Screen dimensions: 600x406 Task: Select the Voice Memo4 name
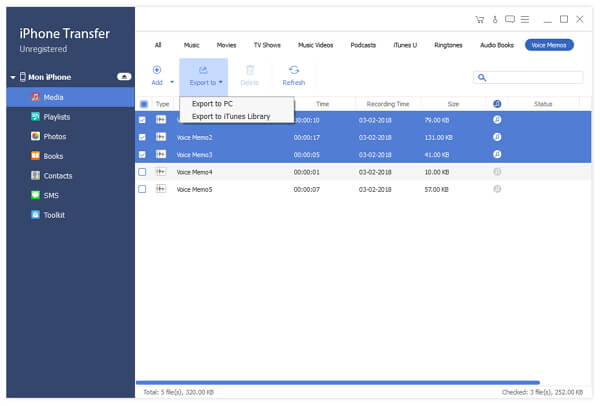pyautogui.click(x=194, y=172)
